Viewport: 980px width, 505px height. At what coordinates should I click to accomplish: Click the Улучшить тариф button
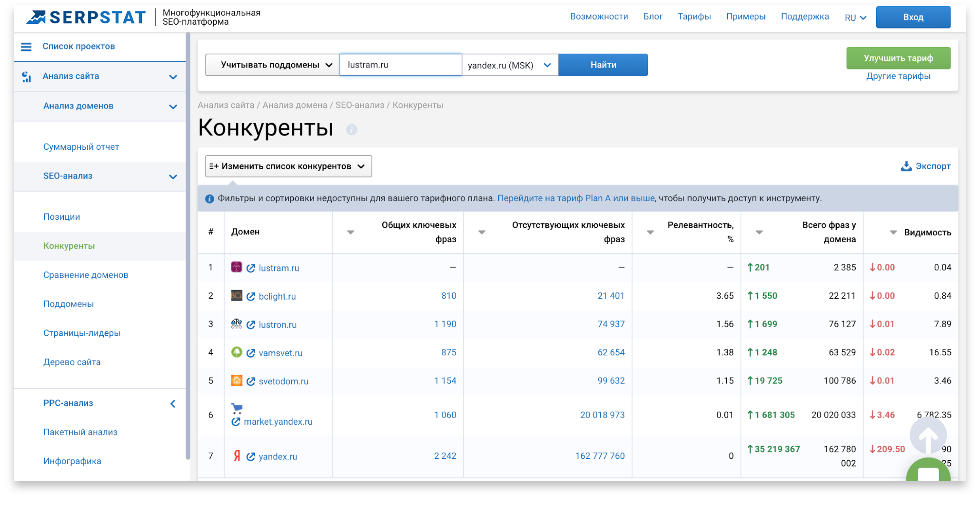[898, 58]
